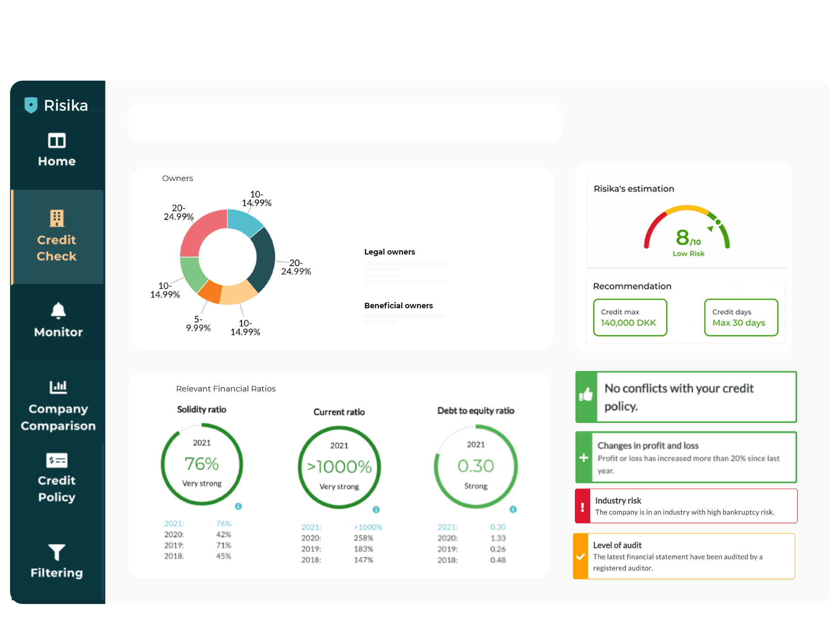Click the info icon under Current ratio
Image resolution: width=840 pixels, height=630 pixels.
376,509
